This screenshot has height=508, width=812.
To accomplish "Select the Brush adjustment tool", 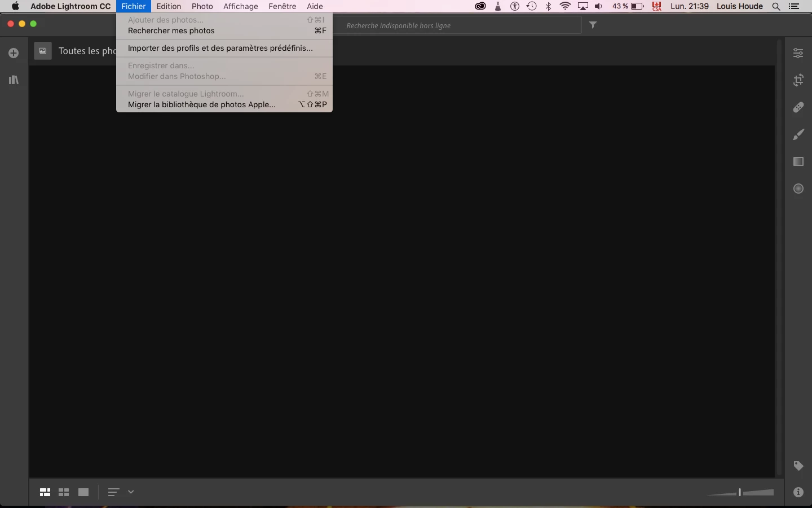I will (x=798, y=134).
